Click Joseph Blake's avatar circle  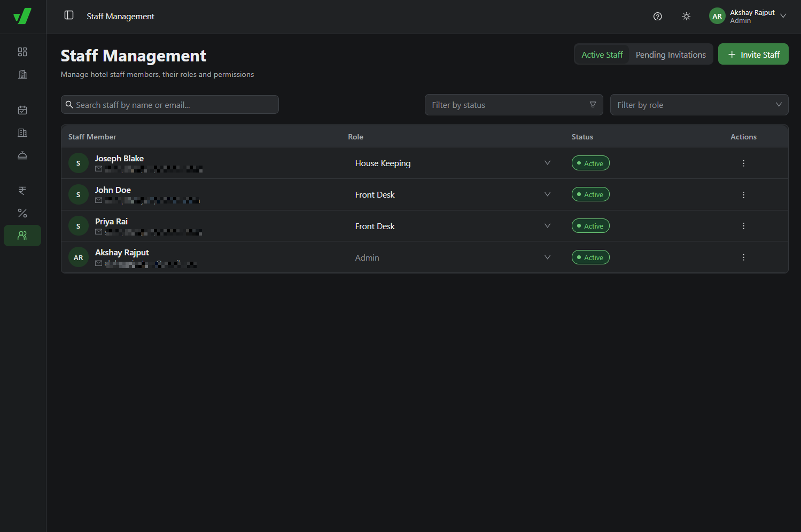(79, 163)
